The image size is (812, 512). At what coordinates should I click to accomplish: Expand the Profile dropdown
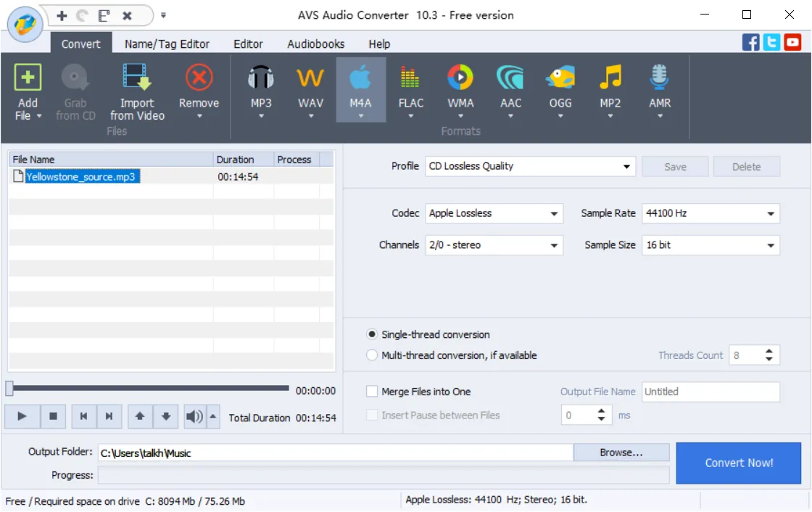626,167
